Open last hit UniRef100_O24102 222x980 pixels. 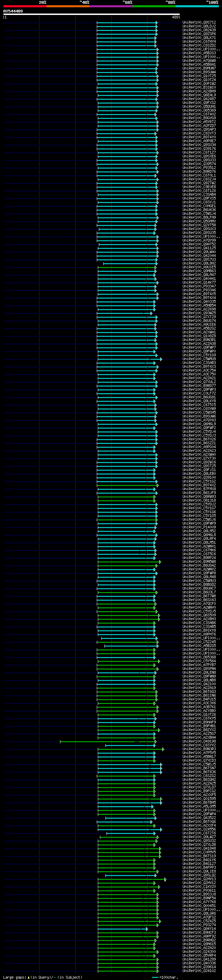point(199,971)
